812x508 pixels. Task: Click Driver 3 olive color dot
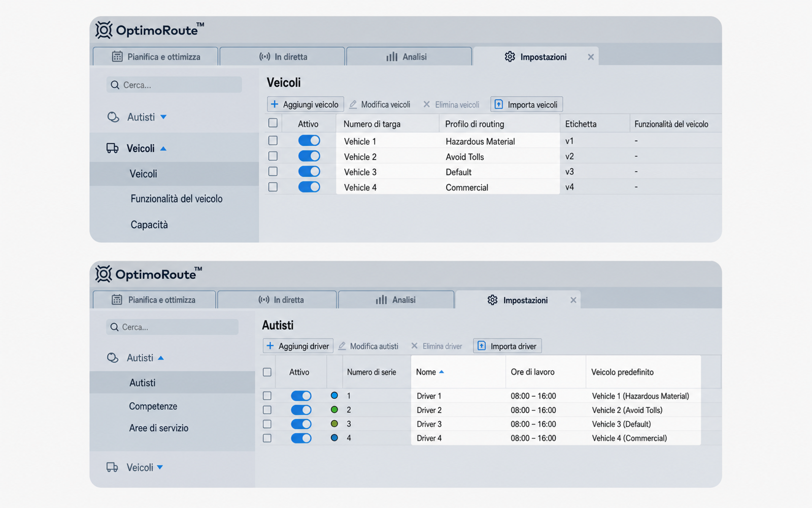[x=334, y=424]
